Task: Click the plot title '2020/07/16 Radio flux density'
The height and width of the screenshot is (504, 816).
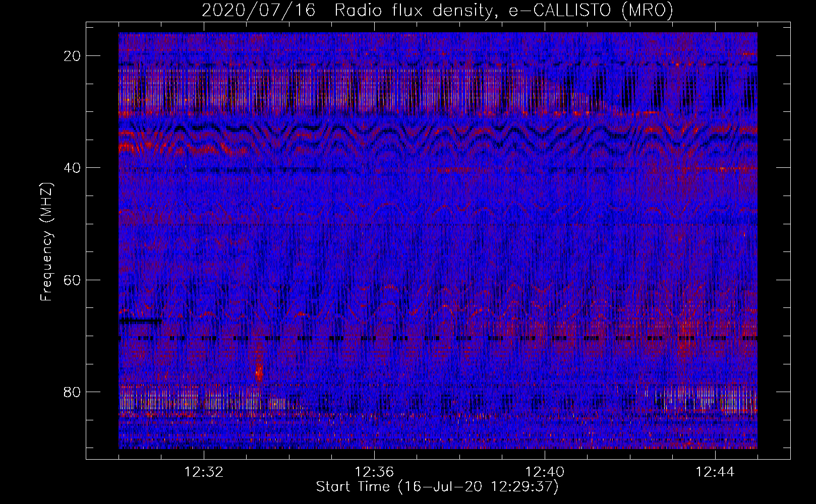Action: pyautogui.click(x=438, y=10)
